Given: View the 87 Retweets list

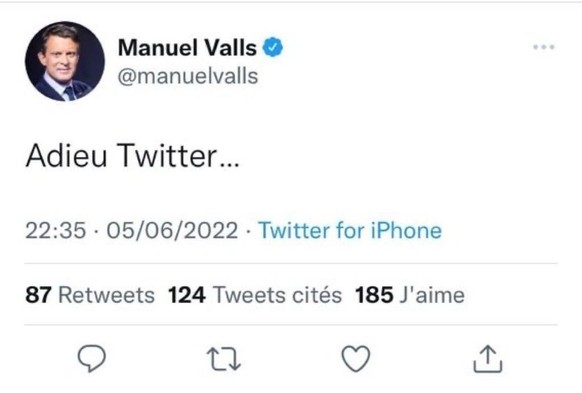Looking at the screenshot, I should click(90, 295).
